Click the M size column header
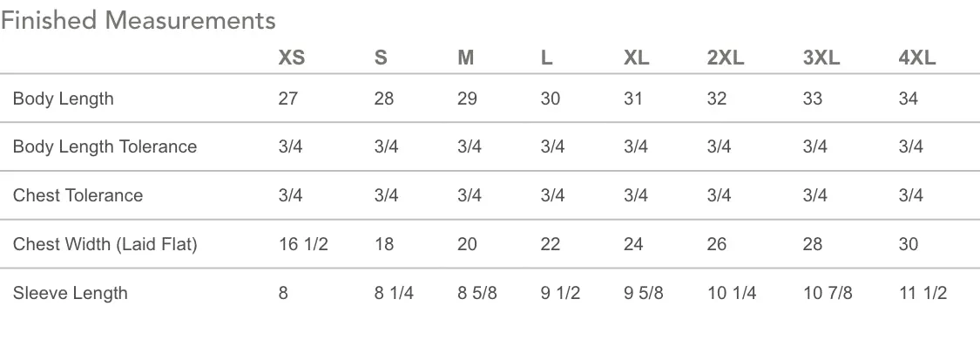Screen dimensions: 980x340 point(466,58)
